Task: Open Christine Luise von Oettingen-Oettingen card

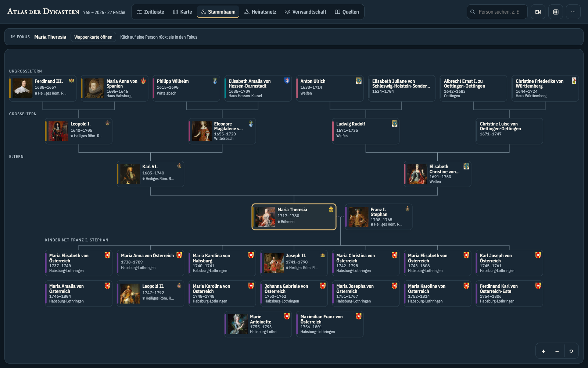Action: point(509,131)
